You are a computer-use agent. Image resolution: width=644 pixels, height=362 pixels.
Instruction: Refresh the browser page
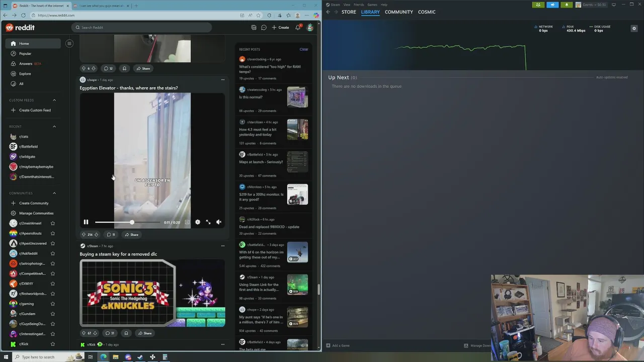pos(23,15)
